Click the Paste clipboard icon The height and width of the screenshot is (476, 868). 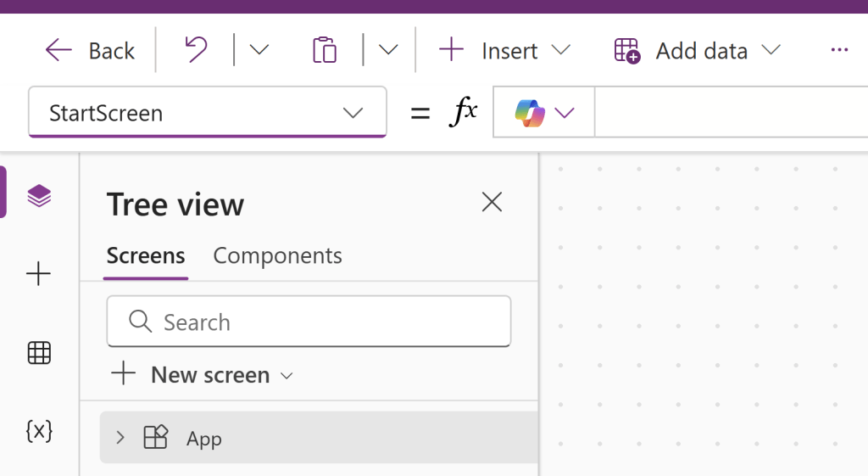tap(325, 50)
